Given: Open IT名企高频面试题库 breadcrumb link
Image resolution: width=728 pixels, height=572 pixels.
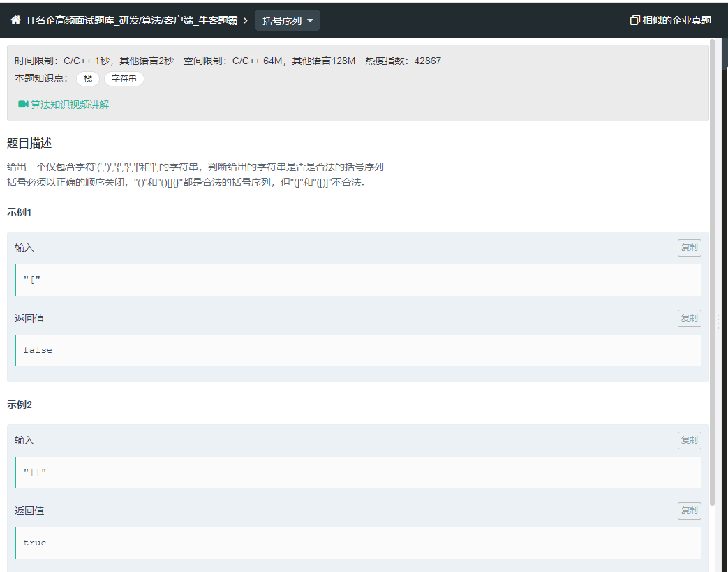Looking at the screenshot, I should pyautogui.click(x=133, y=20).
